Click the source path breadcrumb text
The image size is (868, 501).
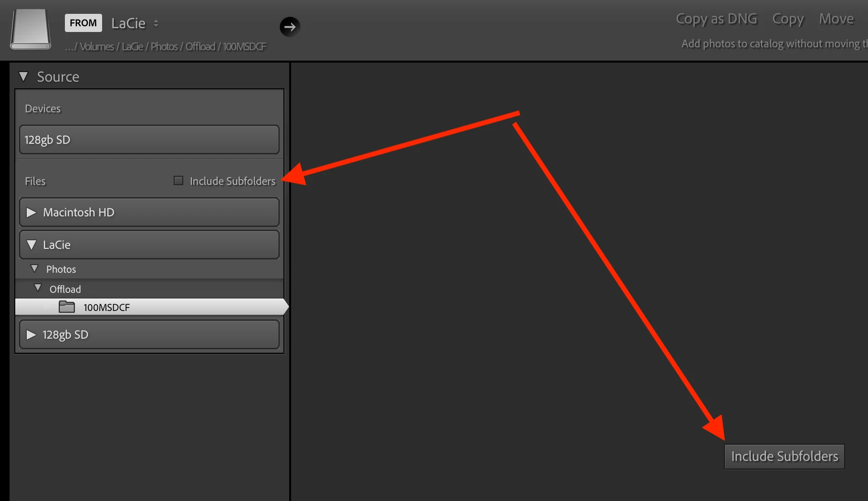[x=166, y=46]
